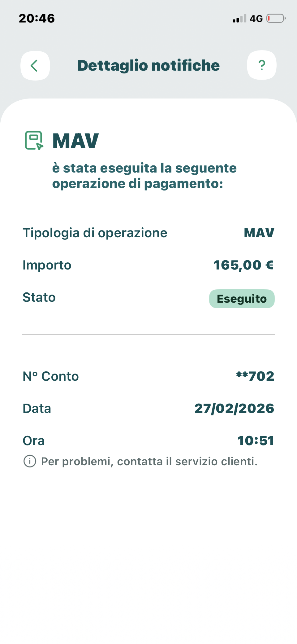The image size is (297, 644).
Task: Tap the info circle icon
Action: [x=30, y=461]
